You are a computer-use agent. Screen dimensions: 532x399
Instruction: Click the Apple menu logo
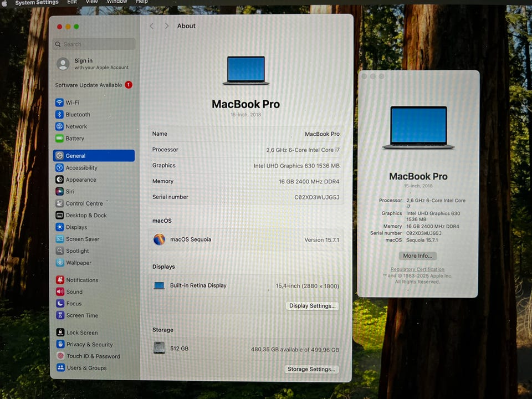[x=4, y=2]
